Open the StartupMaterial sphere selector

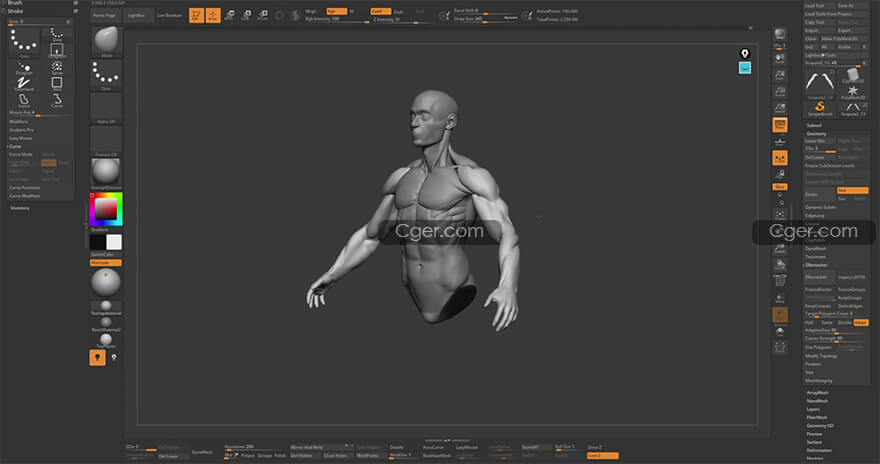(x=106, y=173)
